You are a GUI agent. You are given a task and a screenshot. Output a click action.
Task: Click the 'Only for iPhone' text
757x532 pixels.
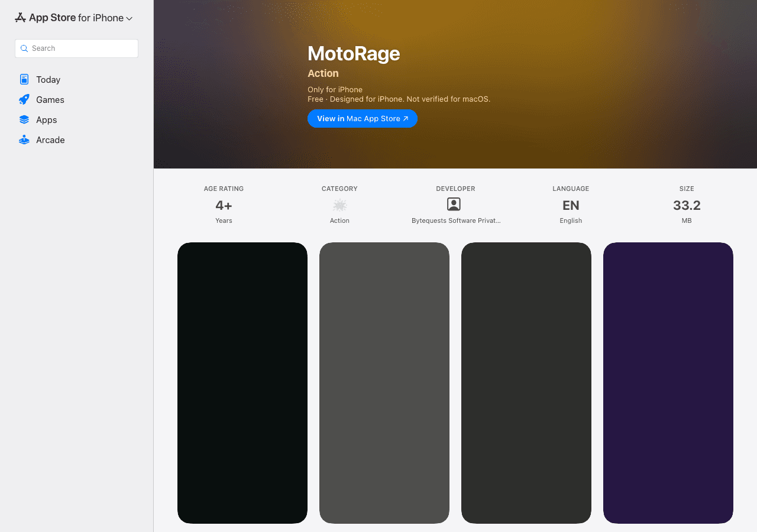tap(335, 90)
